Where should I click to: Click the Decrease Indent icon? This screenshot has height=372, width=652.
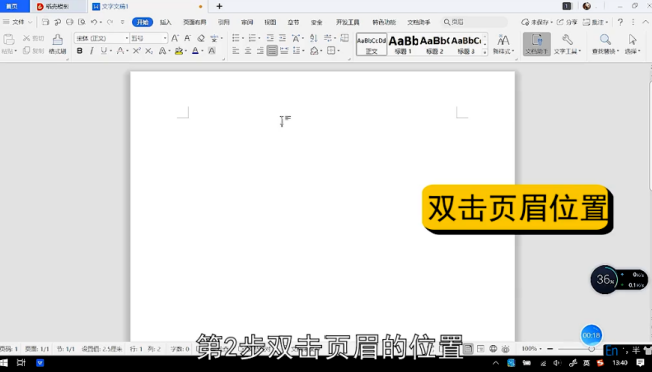[270, 38]
